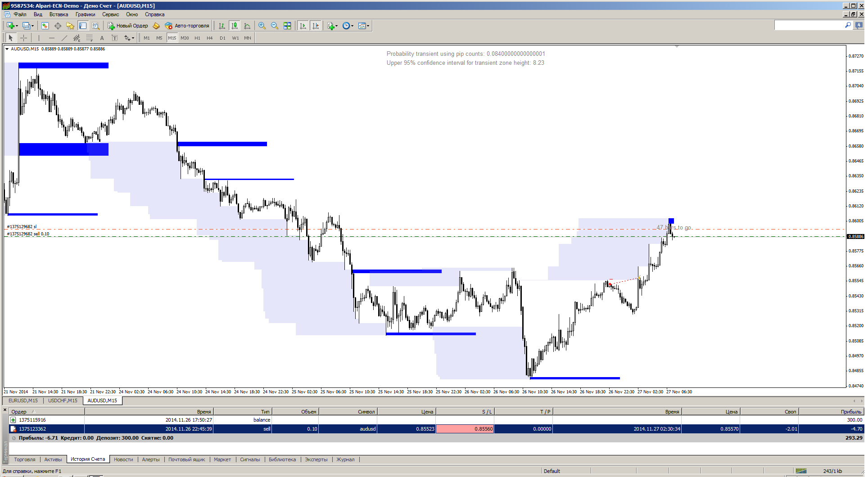Select the Horizontal Line tool
868x477 pixels.
51,38
